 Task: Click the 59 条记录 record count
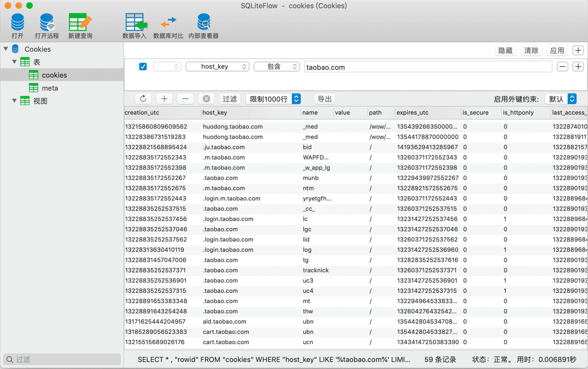[440, 360]
